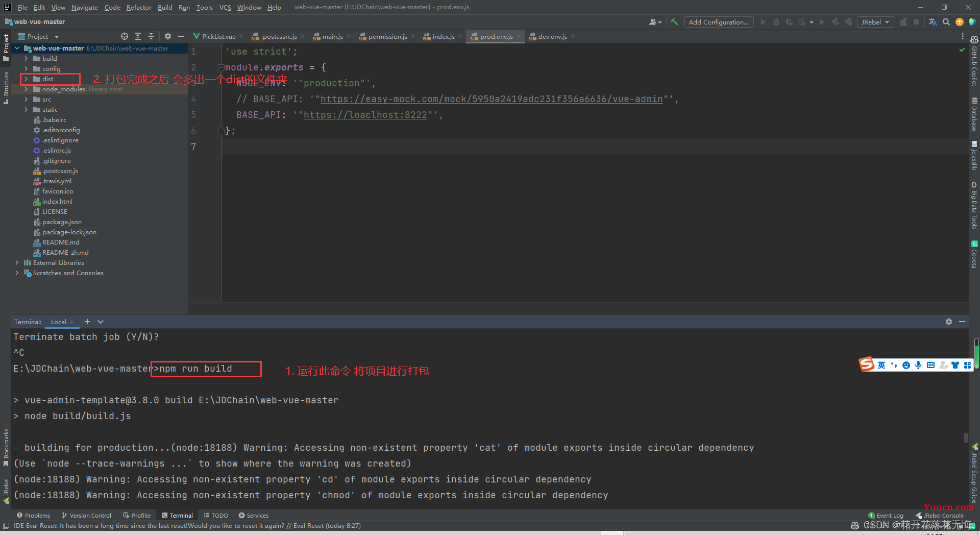Click the Expand All icon in Project panel
Image resolution: width=980 pixels, height=535 pixels.
click(x=138, y=36)
